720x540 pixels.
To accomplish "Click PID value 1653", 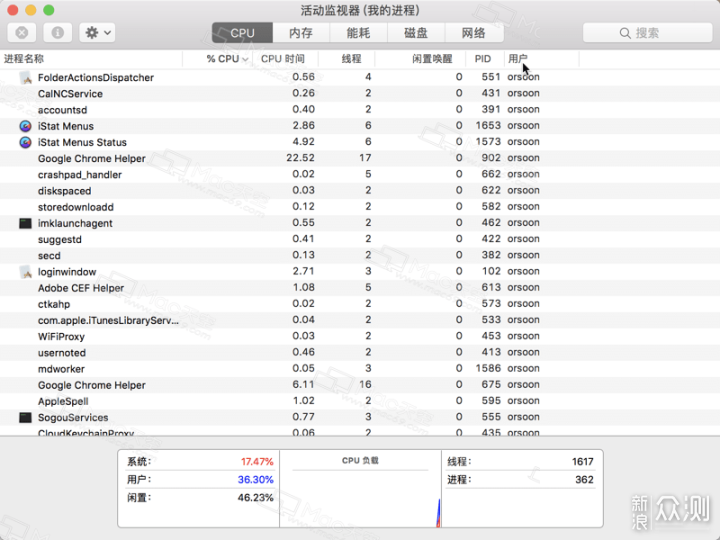I will point(488,125).
